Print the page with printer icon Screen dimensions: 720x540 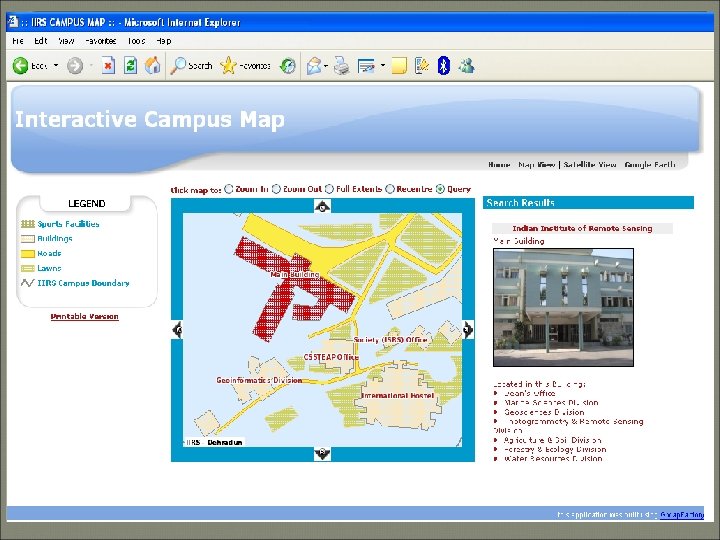point(341,66)
